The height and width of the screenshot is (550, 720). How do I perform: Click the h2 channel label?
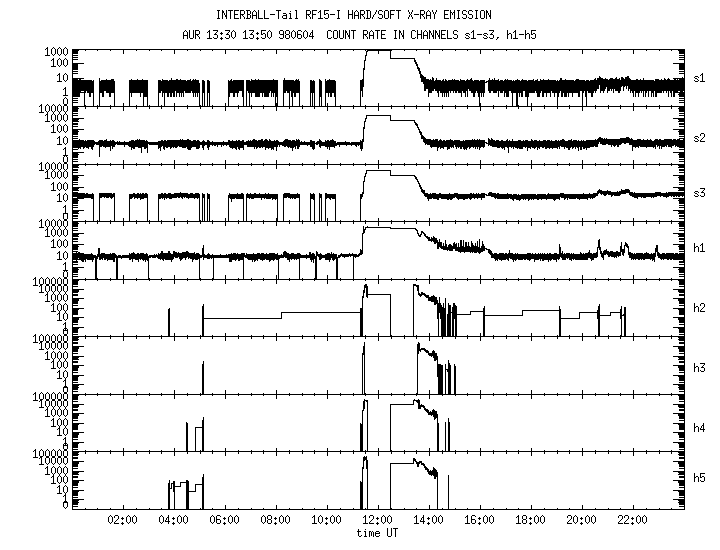click(x=699, y=306)
